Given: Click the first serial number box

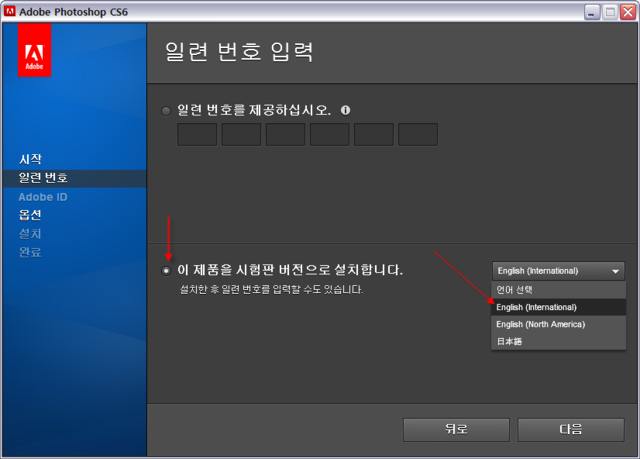Looking at the screenshot, I should pos(197,135).
